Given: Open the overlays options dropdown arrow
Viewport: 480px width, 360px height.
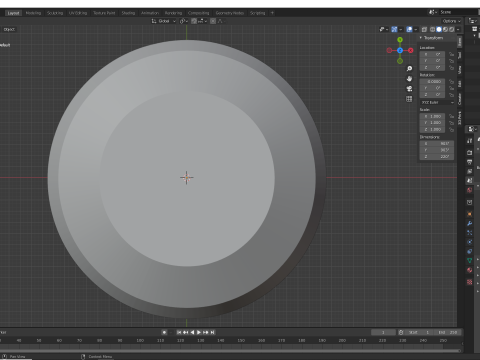Looking at the screenshot, I should pyautogui.click(x=416, y=29).
